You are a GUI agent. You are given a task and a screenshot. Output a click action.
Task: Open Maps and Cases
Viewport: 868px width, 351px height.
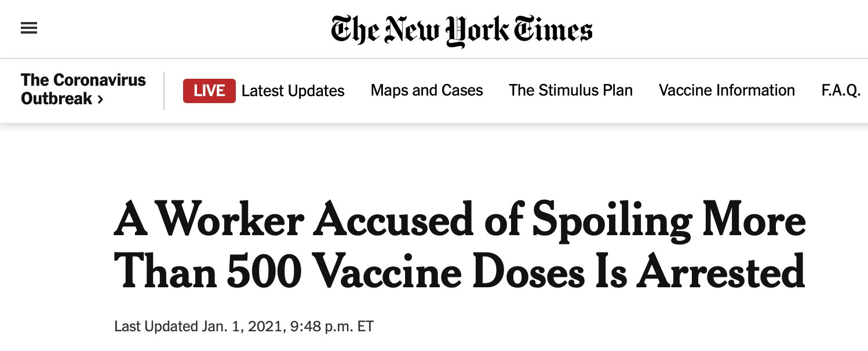pyautogui.click(x=426, y=90)
